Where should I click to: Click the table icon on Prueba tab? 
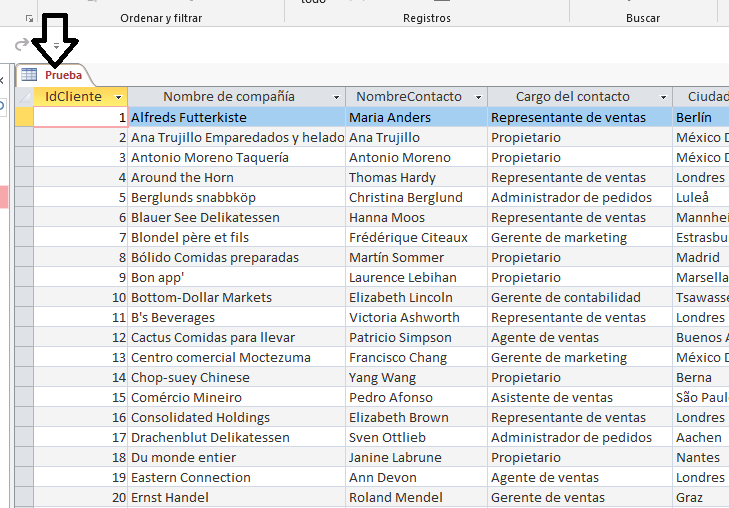point(29,75)
